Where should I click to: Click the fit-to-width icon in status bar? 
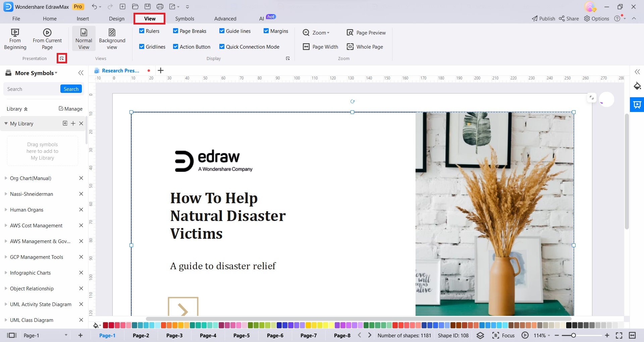(x=632, y=335)
